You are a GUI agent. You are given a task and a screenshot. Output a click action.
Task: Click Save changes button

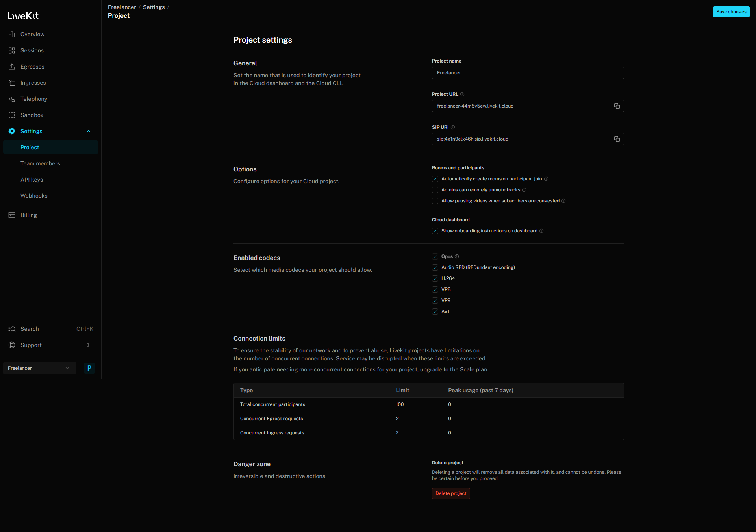click(731, 12)
